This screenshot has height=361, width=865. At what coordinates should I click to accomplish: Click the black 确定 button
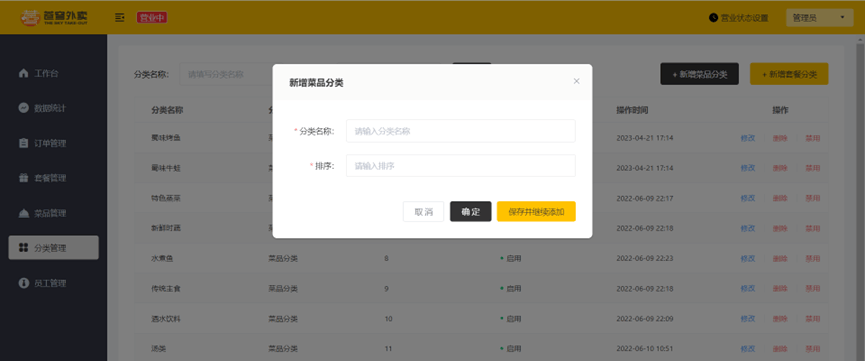(x=471, y=211)
